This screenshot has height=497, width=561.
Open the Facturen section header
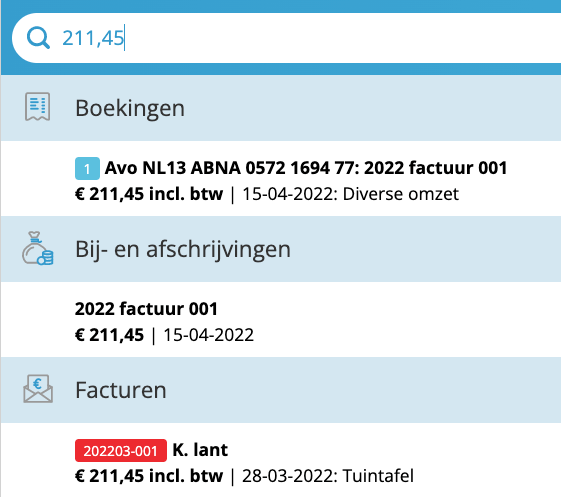[x=281, y=390]
